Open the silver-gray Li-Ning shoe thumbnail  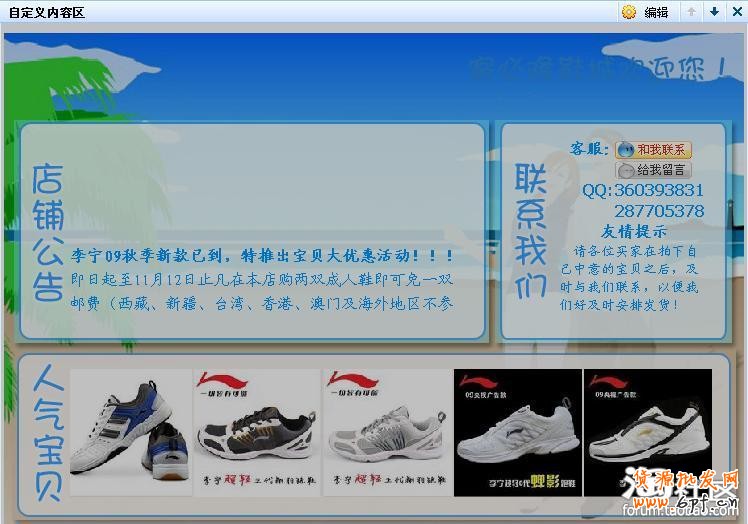[387, 433]
